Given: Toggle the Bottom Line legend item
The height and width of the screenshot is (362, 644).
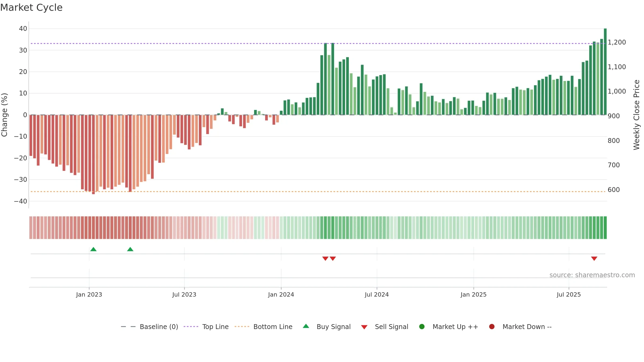Looking at the screenshot, I should click(x=264, y=327).
